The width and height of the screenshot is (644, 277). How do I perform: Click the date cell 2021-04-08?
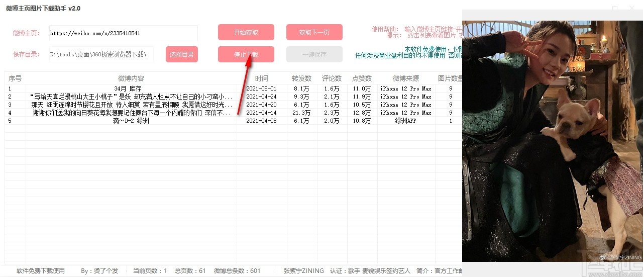pos(262,121)
